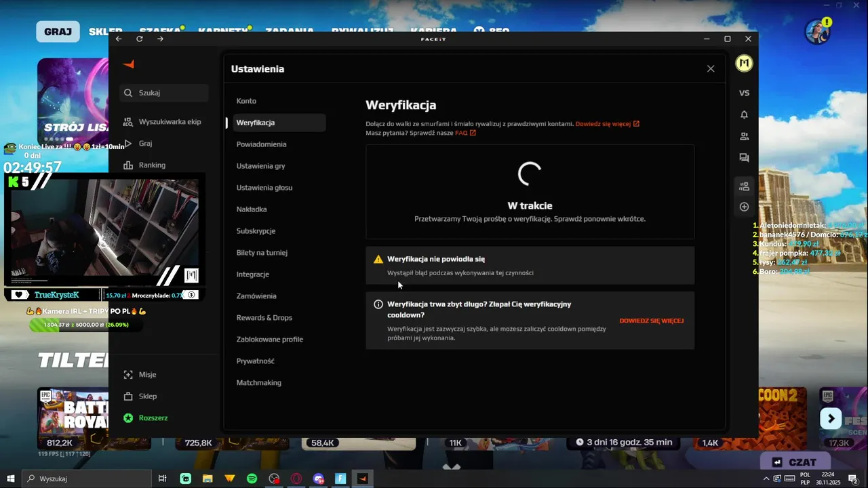Go forward with the right arrow
The image size is (868, 488).
tap(160, 39)
